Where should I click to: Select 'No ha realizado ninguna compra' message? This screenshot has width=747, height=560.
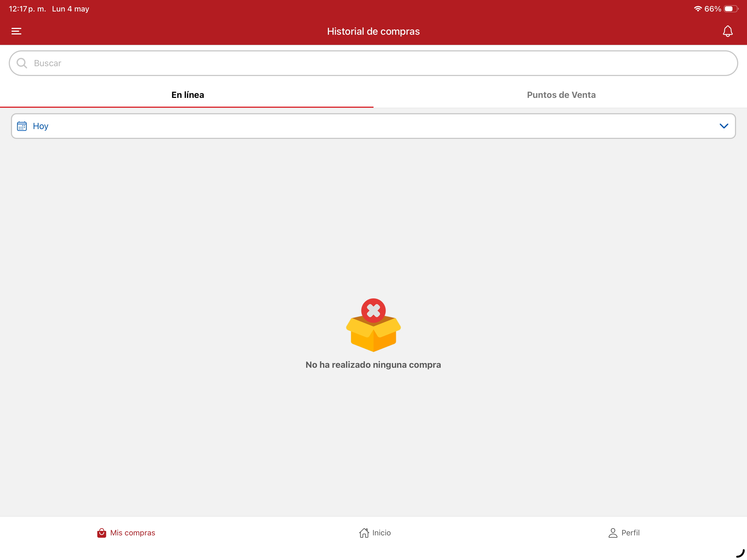pyautogui.click(x=373, y=365)
